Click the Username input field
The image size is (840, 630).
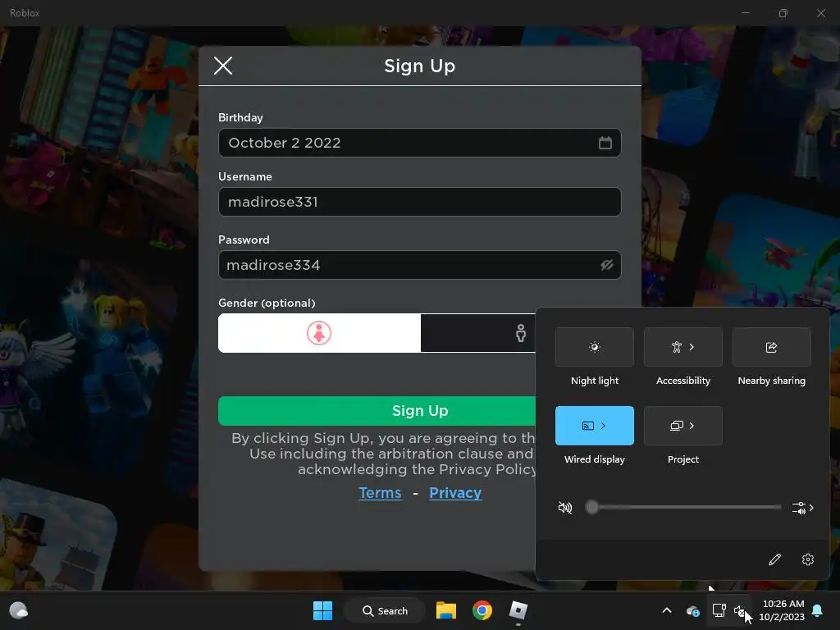(419, 202)
